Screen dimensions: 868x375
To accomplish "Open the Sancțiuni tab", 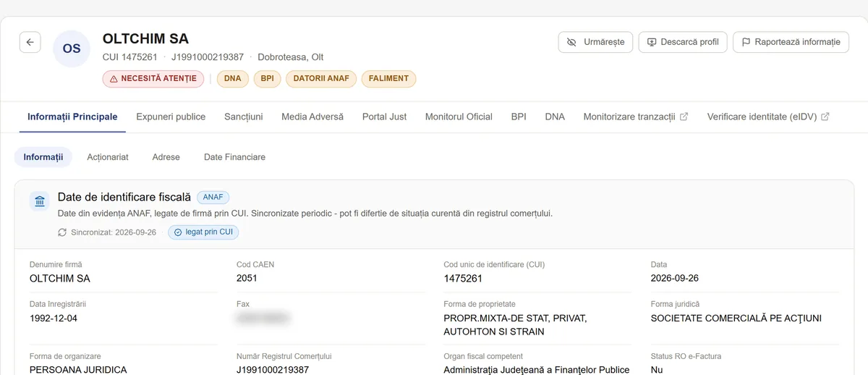I will (x=244, y=117).
